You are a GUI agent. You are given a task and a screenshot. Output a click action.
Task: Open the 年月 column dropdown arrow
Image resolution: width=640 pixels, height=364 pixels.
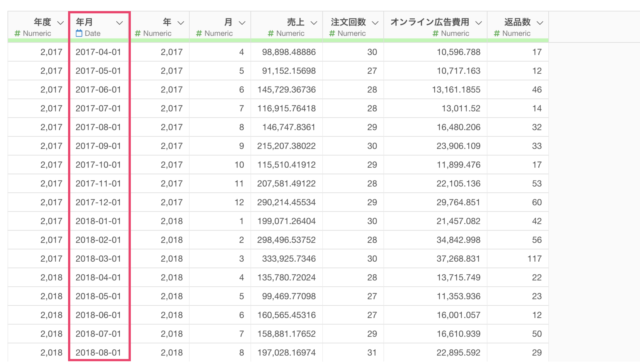pyautogui.click(x=119, y=23)
